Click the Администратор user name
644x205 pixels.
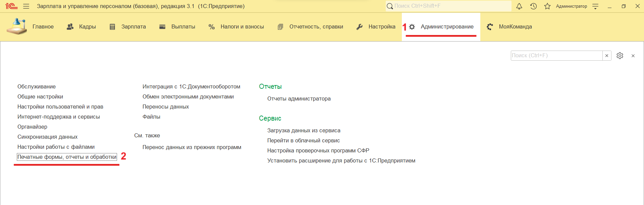571,6
